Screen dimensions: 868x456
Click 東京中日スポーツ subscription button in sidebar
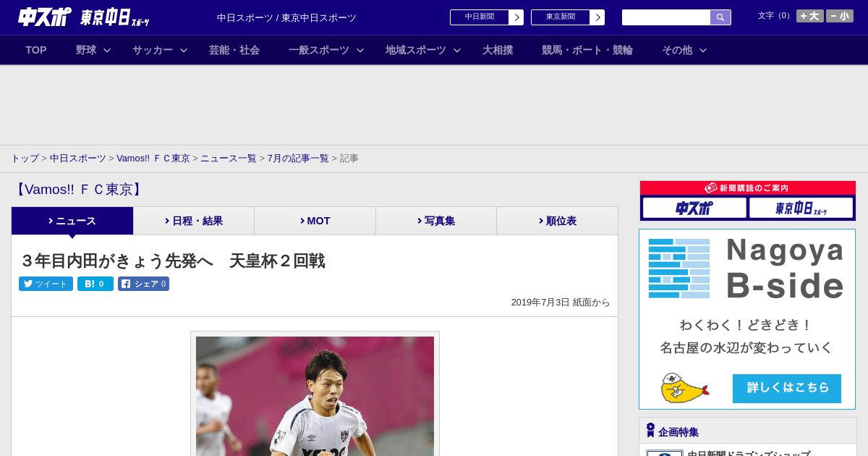point(801,208)
